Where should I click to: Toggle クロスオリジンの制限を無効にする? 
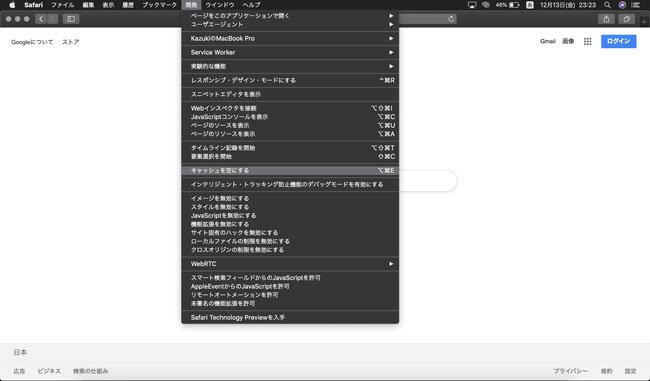(290, 250)
